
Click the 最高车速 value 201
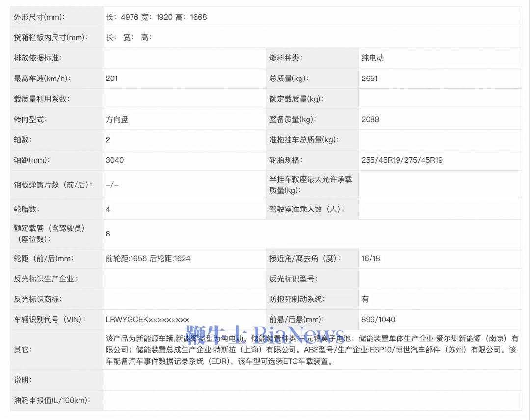[110, 78]
